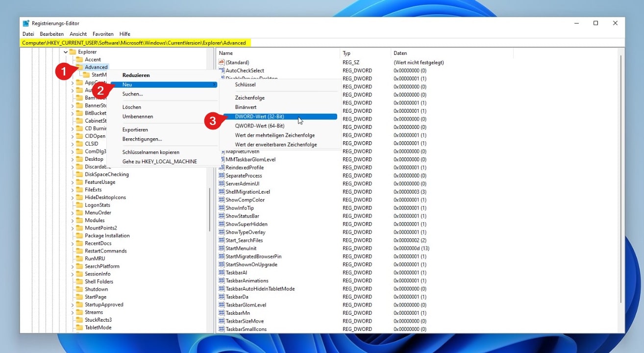
Task: Expand the Streams key
Action: point(73,312)
